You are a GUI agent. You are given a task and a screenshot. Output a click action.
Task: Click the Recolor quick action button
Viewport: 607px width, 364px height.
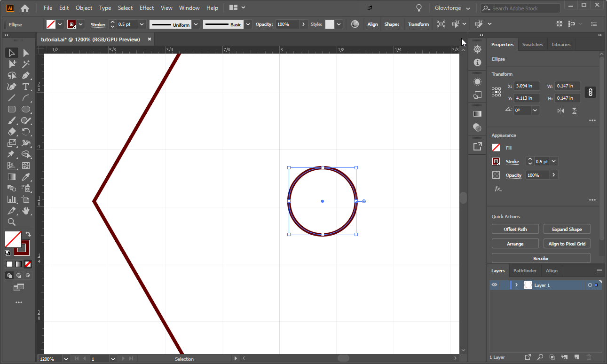(x=541, y=259)
